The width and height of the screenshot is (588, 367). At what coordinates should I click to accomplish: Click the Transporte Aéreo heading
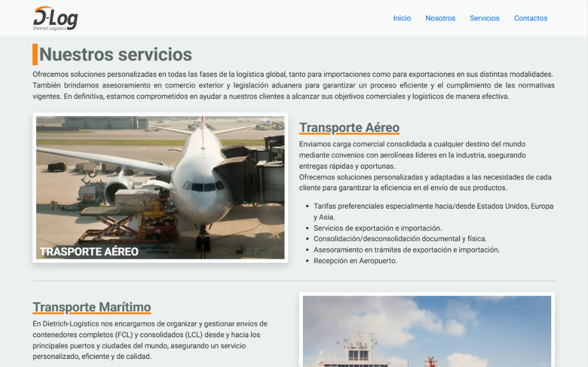pyautogui.click(x=349, y=128)
